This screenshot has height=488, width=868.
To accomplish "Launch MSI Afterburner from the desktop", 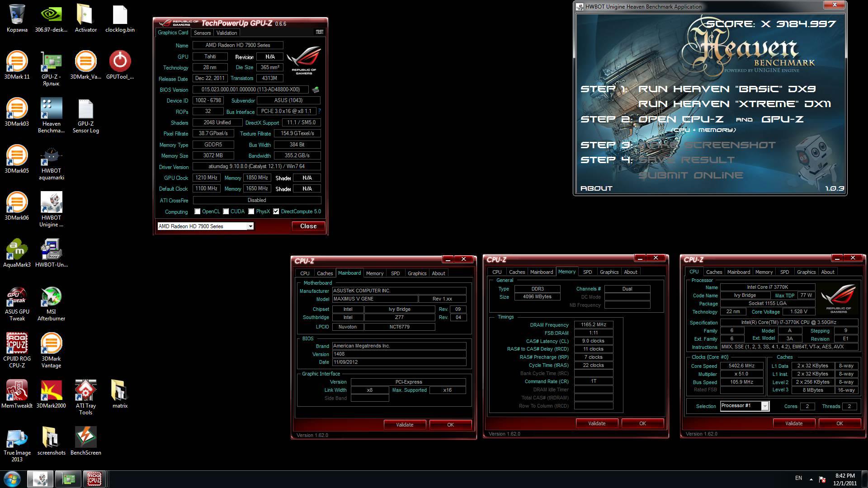I will tap(51, 304).
